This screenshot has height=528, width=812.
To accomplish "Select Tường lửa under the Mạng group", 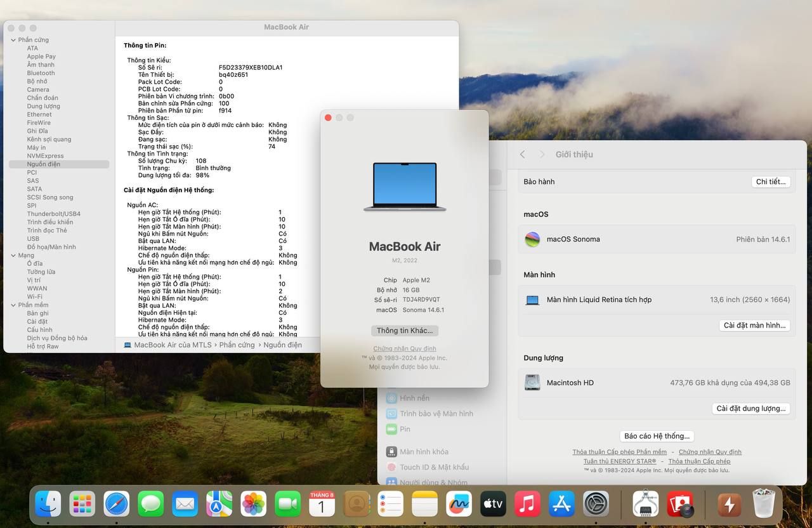I will click(41, 272).
